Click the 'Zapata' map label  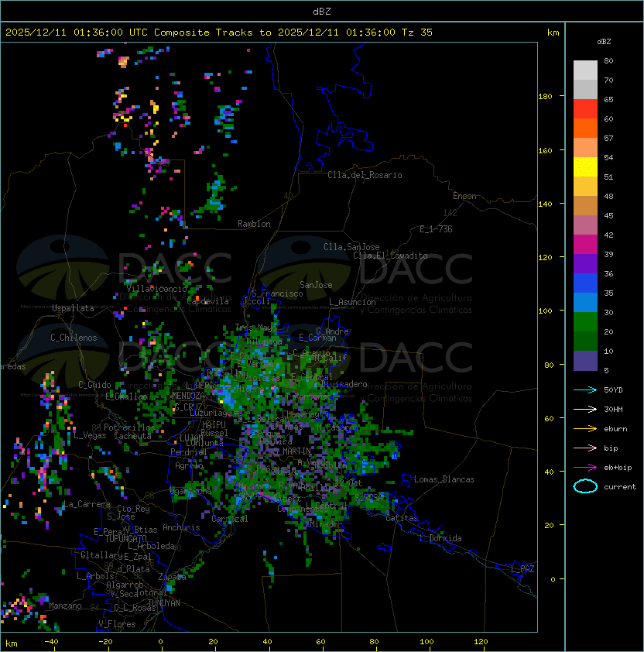(x=172, y=577)
